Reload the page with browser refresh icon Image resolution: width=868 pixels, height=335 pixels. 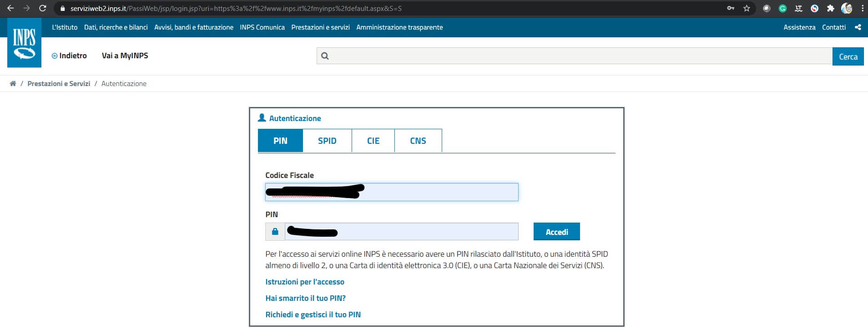[42, 8]
